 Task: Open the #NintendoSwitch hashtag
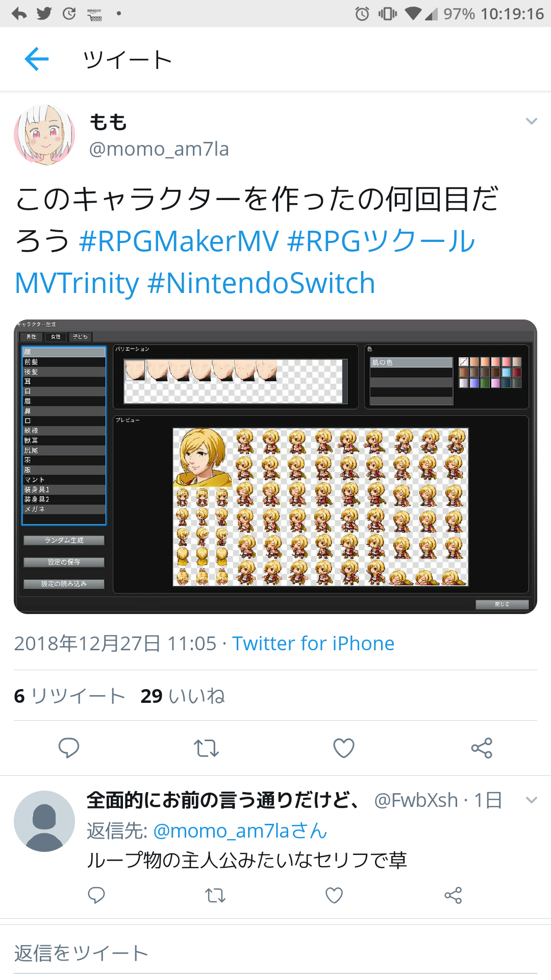(261, 283)
